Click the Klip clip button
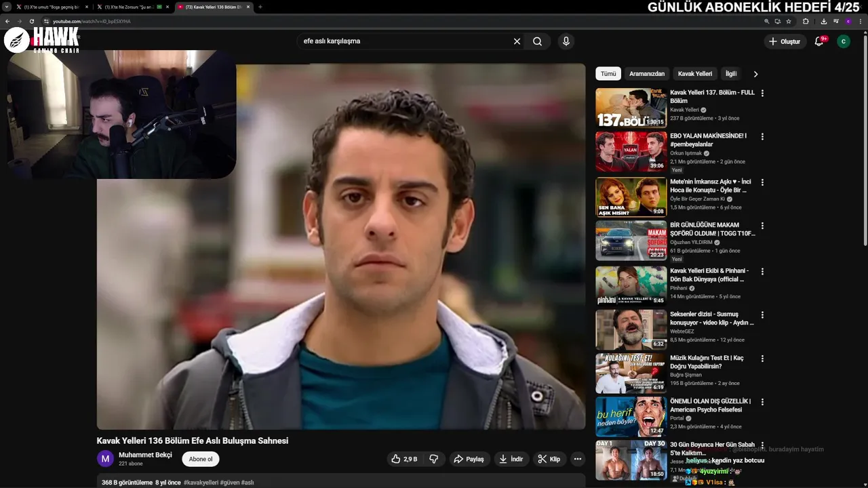868x488 pixels. (549, 459)
